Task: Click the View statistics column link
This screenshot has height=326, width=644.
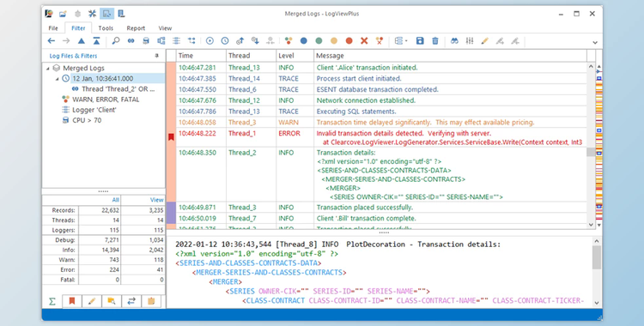Action: (x=156, y=200)
